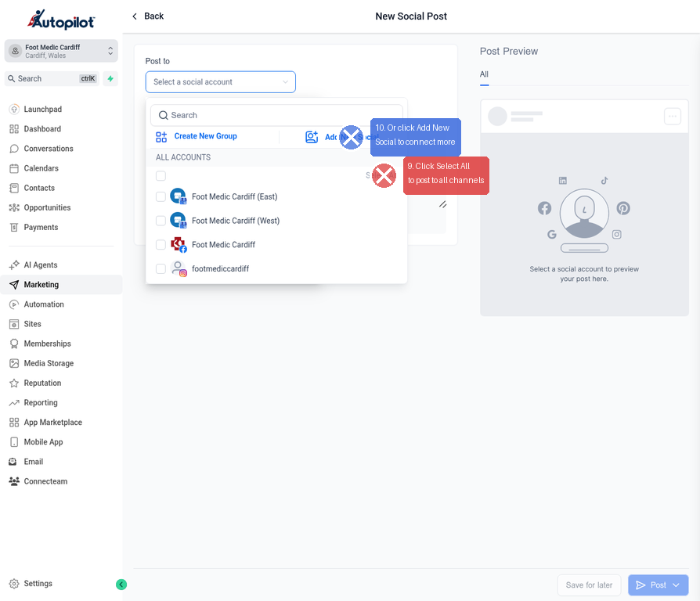Open the Dashboard icon in sidebar
This screenshot has width=700, height=601.
click(x=14, y=129)
